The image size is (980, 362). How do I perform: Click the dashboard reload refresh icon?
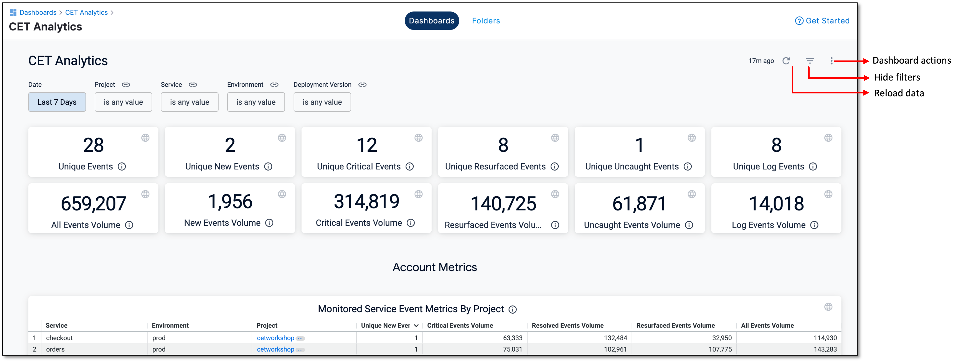tap(786, 61)
